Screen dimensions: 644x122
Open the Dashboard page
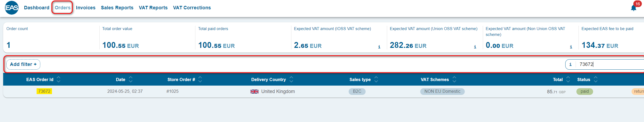37,8
